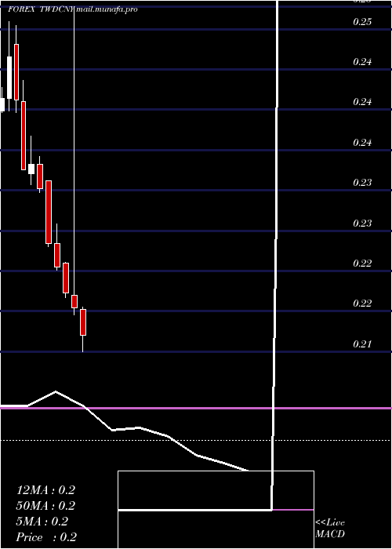Screen dimensions: 392x549
Task: Select the Price : 0.2 value
Action: tap(46, 537)
